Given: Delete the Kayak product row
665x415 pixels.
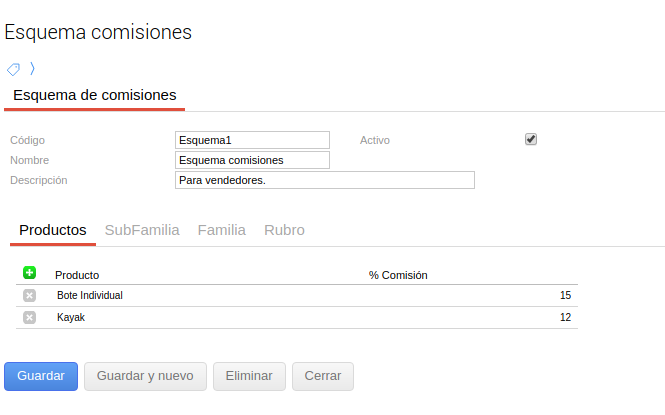Looking at the screenshot, I should click(x=29, y=317).
